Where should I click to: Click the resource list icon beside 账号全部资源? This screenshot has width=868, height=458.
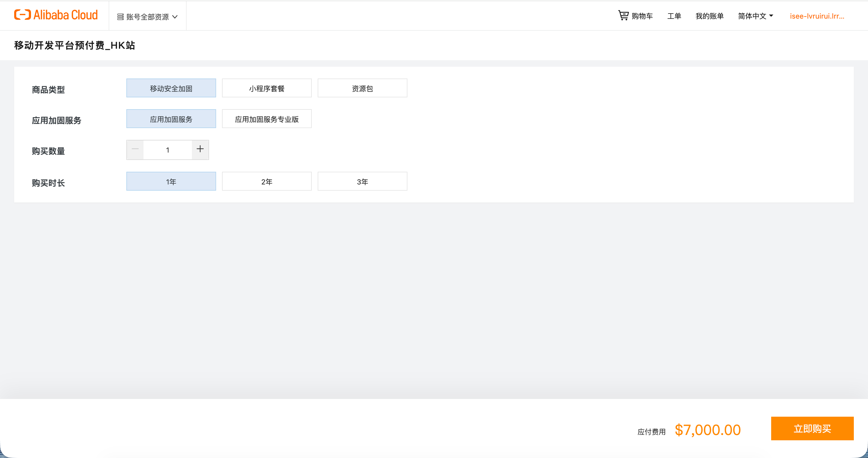(x=120, y=17)
